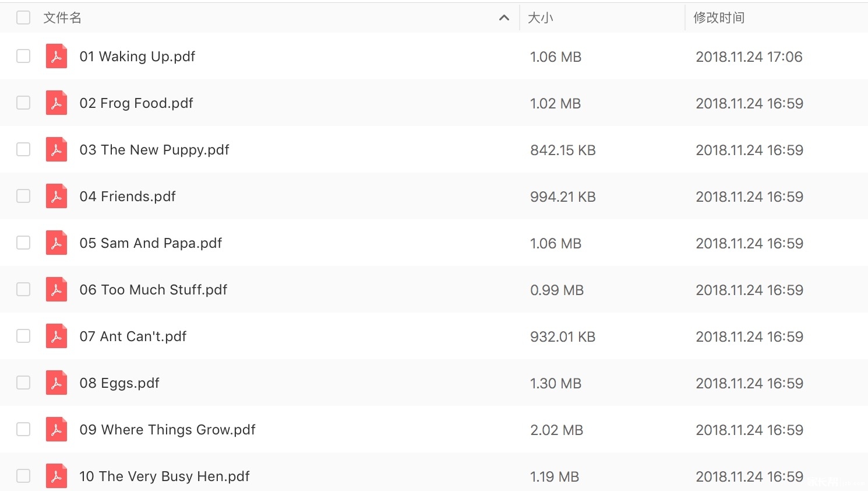
Task: Click PDF icon next to 04 Friends
Action: click(57, 196)
